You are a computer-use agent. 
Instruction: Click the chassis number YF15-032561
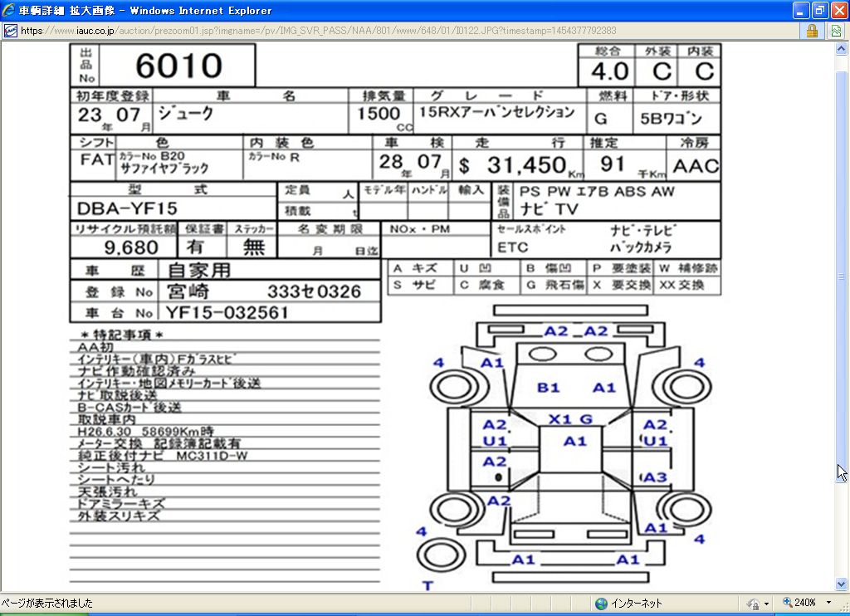[227, 312]
